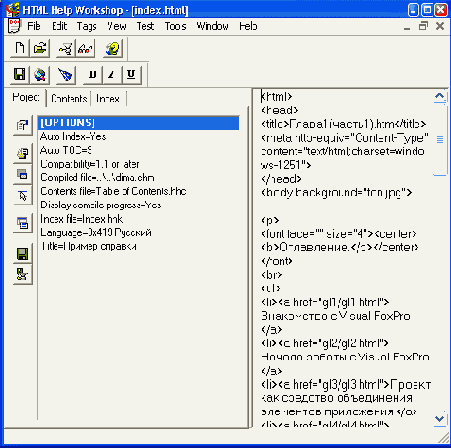The image size is (451, 448).
Task: Toggle italic formatting button
Action: point(112,75)
